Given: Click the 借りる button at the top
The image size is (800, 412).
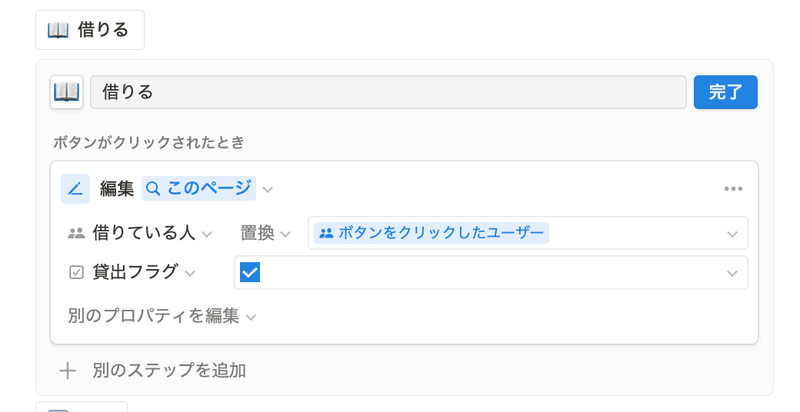Looking at the screenshot, I should [x=90, y=30].
